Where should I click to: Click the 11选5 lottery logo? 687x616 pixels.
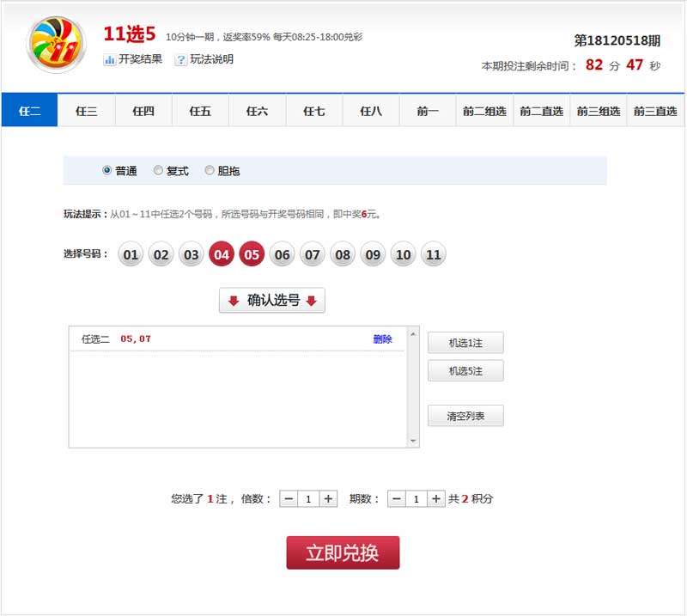click(56, 45)
